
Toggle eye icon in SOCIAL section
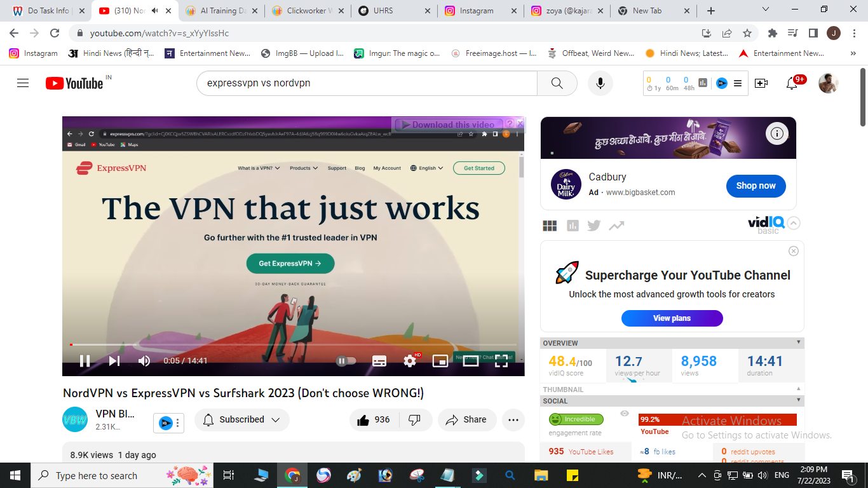click(625, 414)
